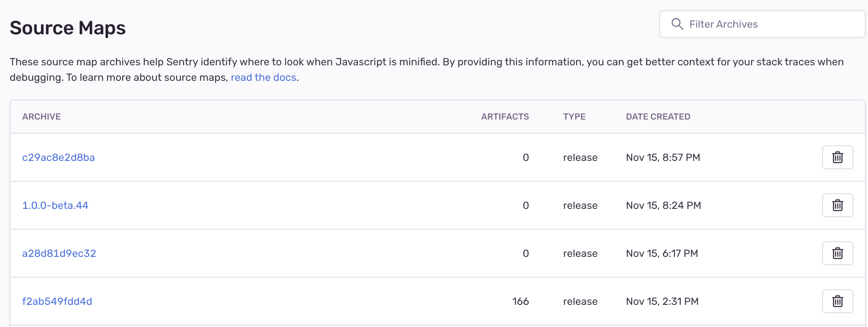The width and height of the screenshot is (868, 327).
Task: Open the f2ab549fdd4d archive link
Action: [57, 302]
